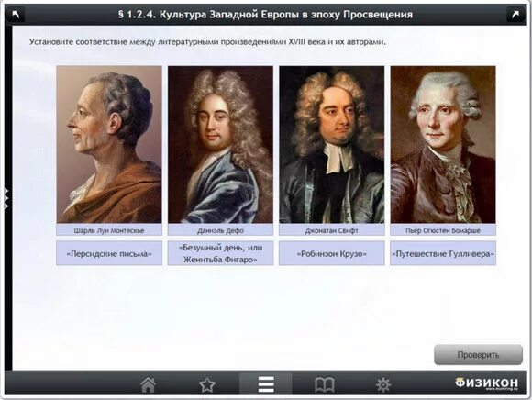
Task: Click the Джонатан Свифт portrait
Action: coord(332,145)
